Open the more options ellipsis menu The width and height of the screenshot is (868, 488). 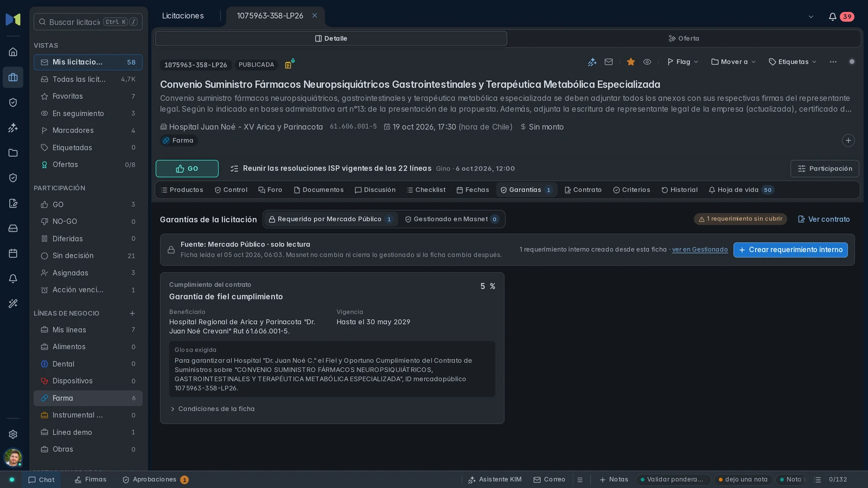pos(833,62)
